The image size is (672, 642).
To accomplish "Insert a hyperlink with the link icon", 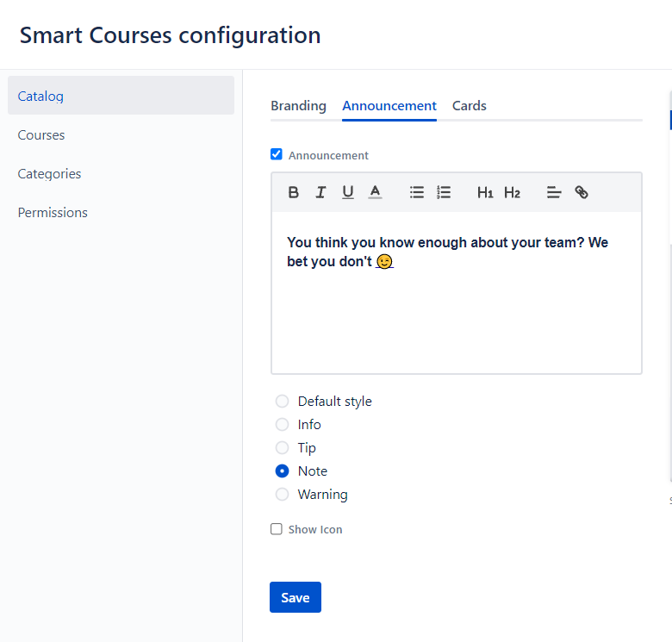I will (582, 192).
